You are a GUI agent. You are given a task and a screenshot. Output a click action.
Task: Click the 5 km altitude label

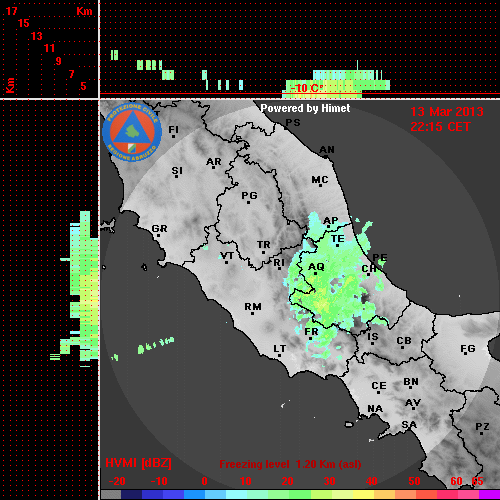(x=83, y=86)
